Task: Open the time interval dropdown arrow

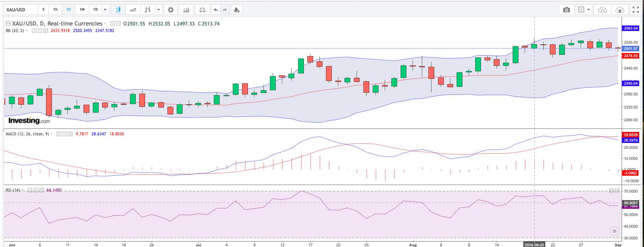Action: coord(105,10)
